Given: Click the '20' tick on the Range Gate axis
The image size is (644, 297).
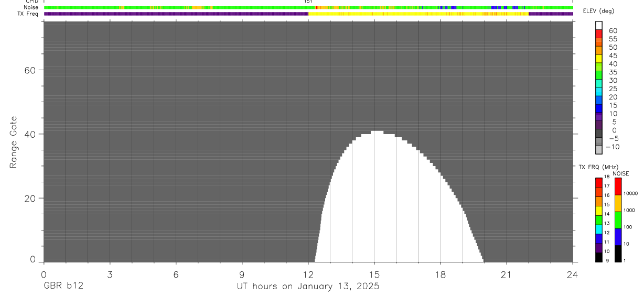Looking at the screenshot, I should tap(31, 198).
